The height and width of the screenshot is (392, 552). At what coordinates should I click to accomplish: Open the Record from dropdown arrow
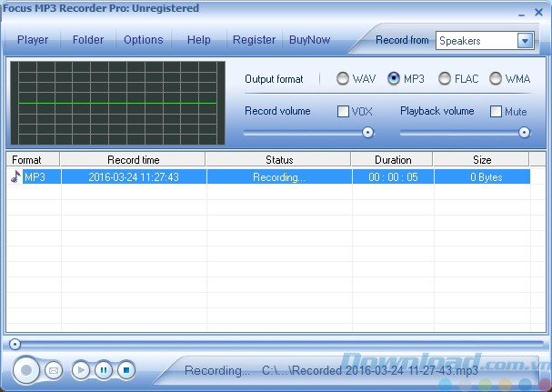click(x=525, y=41)
